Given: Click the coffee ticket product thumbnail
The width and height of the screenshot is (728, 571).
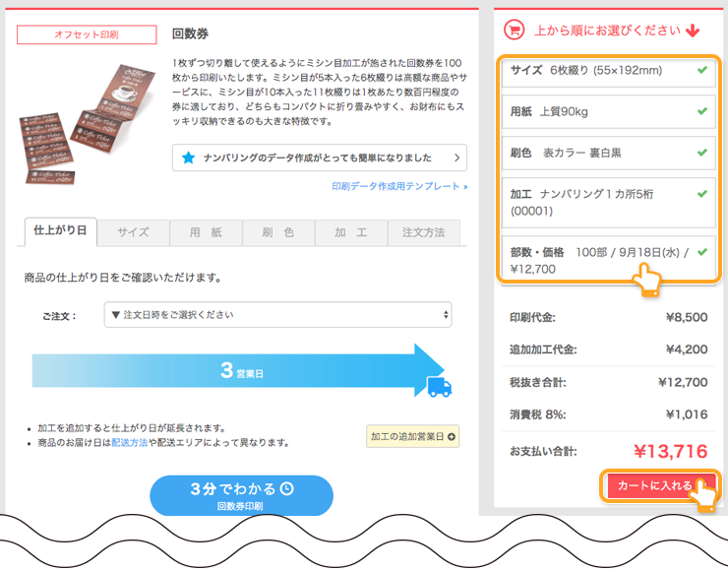Looking at the screenshot, I should [87, 124].
